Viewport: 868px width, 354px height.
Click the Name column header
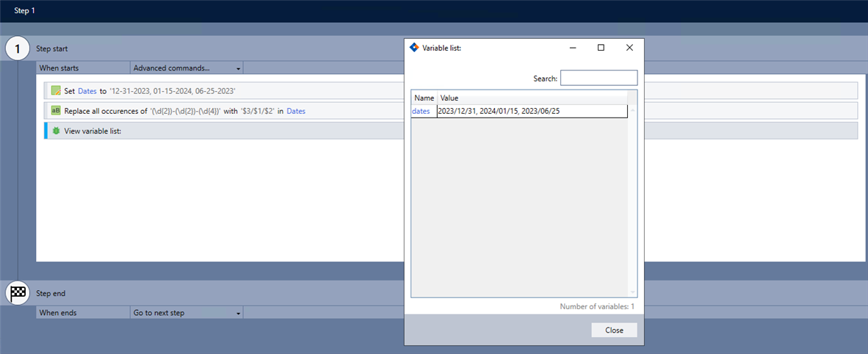424,98
